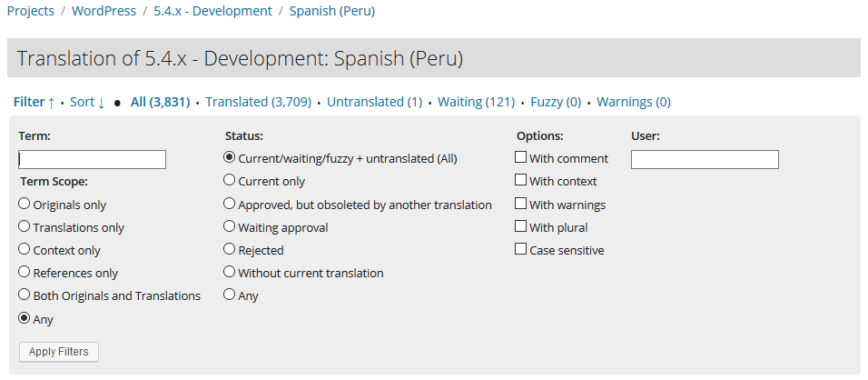Choose Both Originals and Translations scope

(25, 295)
